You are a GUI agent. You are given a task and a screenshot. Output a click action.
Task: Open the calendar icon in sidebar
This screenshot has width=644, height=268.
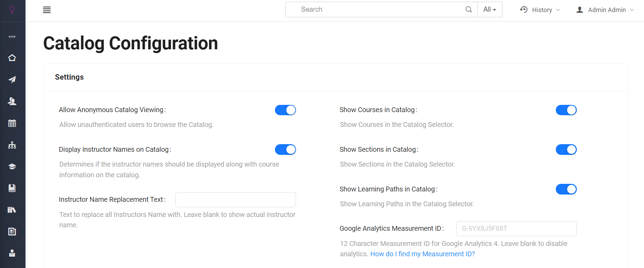pyautogui.click(x=12, y=123)
